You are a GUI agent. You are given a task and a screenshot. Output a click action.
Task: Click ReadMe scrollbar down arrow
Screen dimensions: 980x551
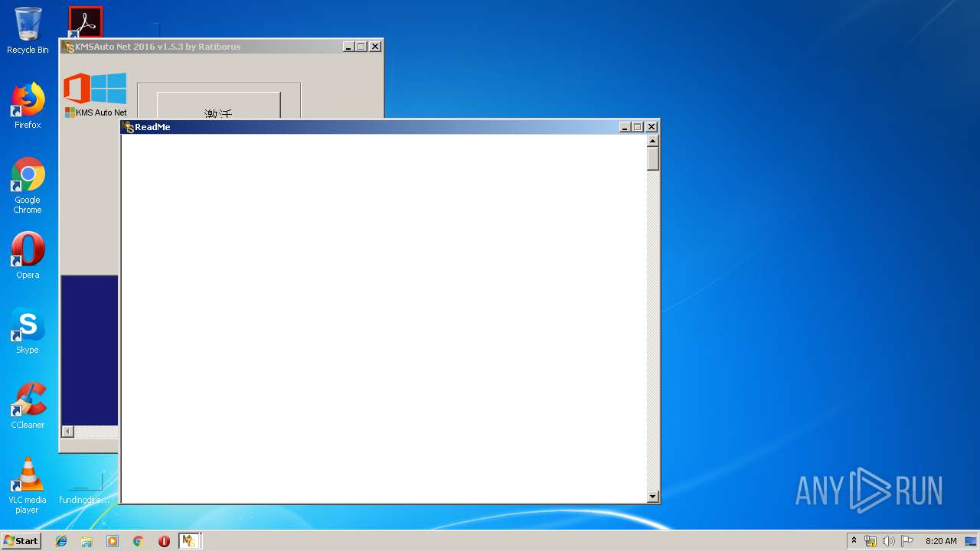click(x=653, y=497)
